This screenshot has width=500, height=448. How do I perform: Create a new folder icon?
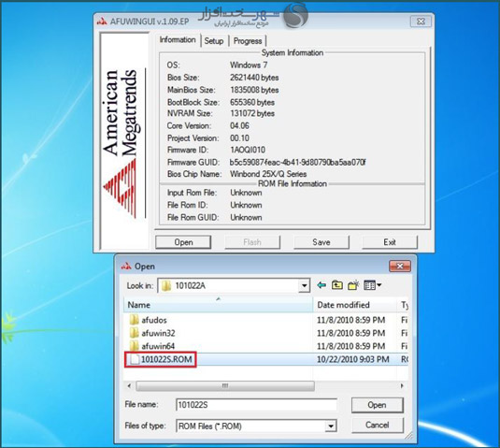(x=353, y=285)
